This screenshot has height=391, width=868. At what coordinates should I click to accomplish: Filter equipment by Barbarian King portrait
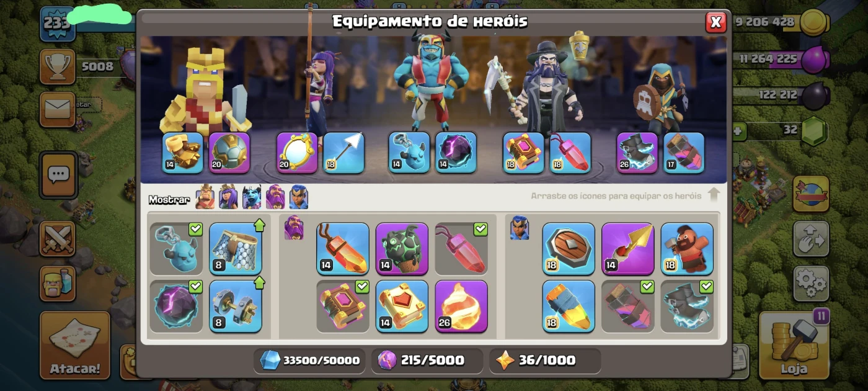point(205,197)
